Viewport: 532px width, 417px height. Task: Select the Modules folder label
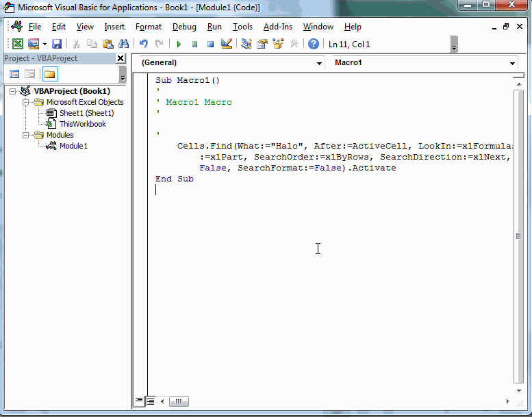(x=60, y=135)
